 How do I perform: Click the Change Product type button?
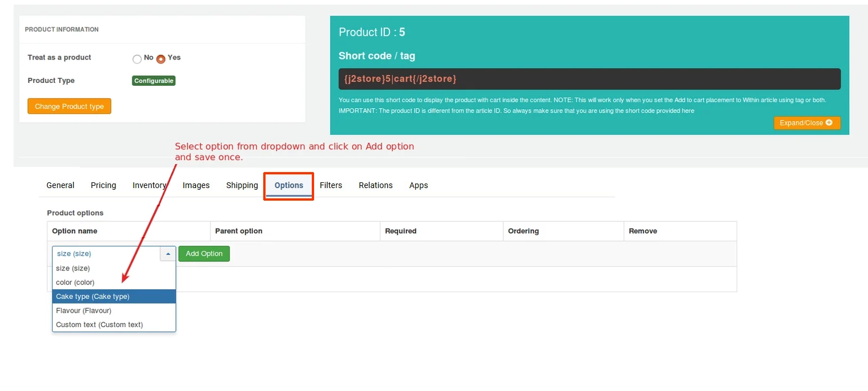(x=69, y=106)
